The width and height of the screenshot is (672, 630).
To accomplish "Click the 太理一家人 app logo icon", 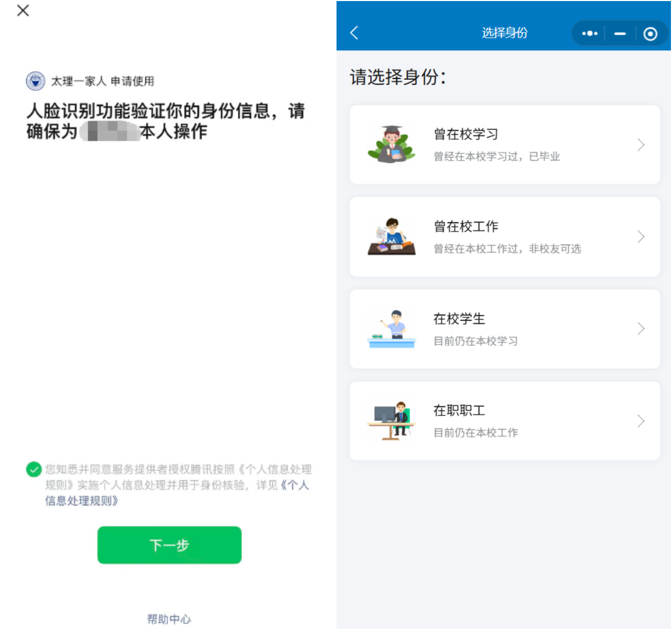I will (x=36, y=81).
